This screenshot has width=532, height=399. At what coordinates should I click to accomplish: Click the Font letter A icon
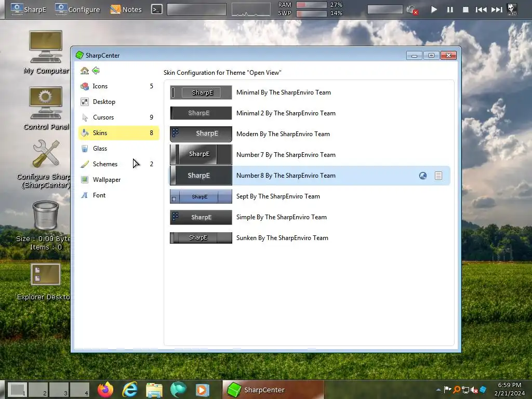tap(85, 195)
